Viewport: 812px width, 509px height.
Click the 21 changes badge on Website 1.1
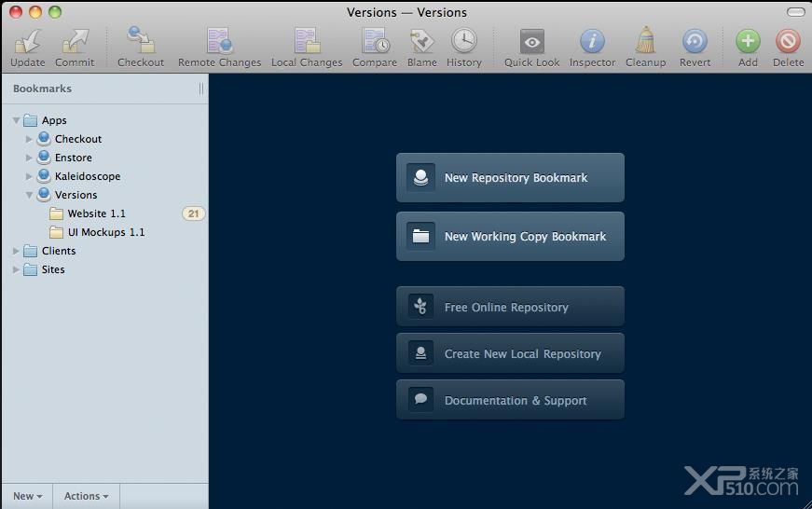(x=193, y=213)
